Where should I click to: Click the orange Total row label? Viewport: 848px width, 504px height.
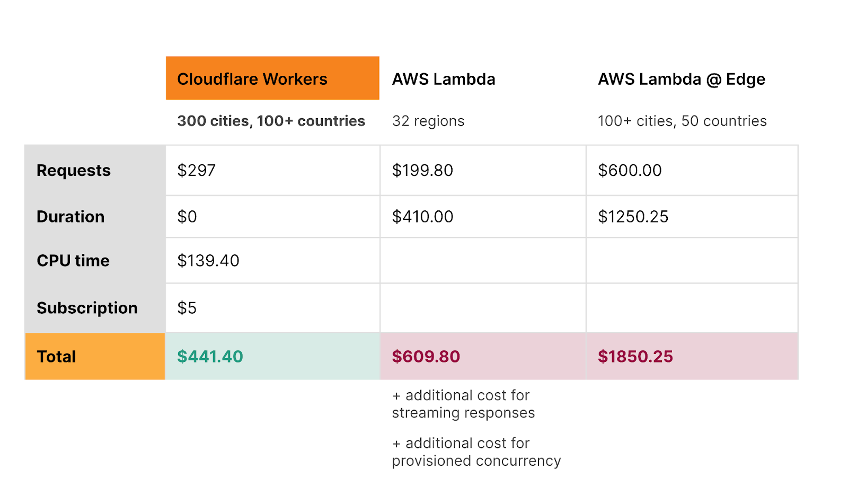pos(56,356)
